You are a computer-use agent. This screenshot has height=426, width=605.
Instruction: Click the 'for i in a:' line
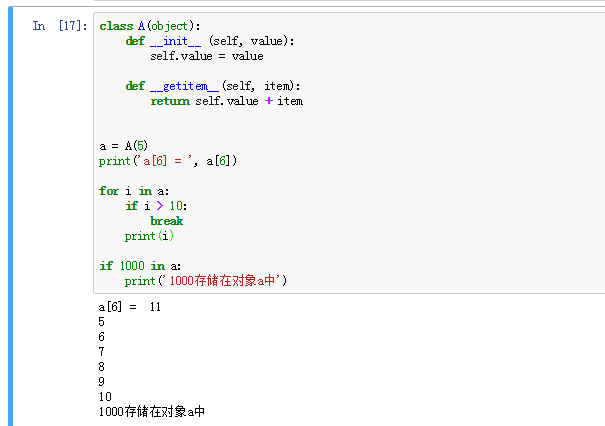134,191
